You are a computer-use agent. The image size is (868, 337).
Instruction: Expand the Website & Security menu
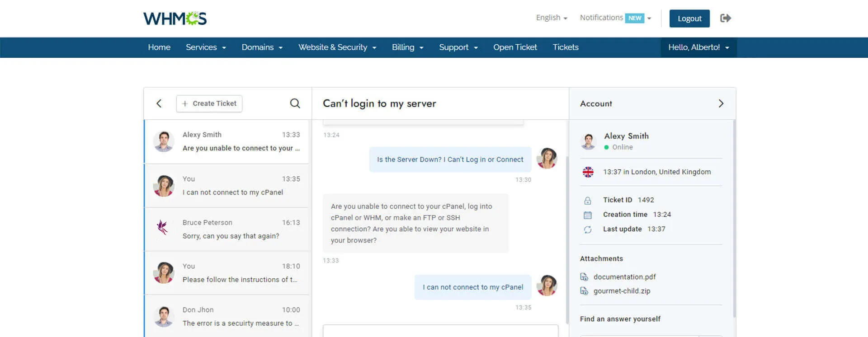click(x=337, y=47)
